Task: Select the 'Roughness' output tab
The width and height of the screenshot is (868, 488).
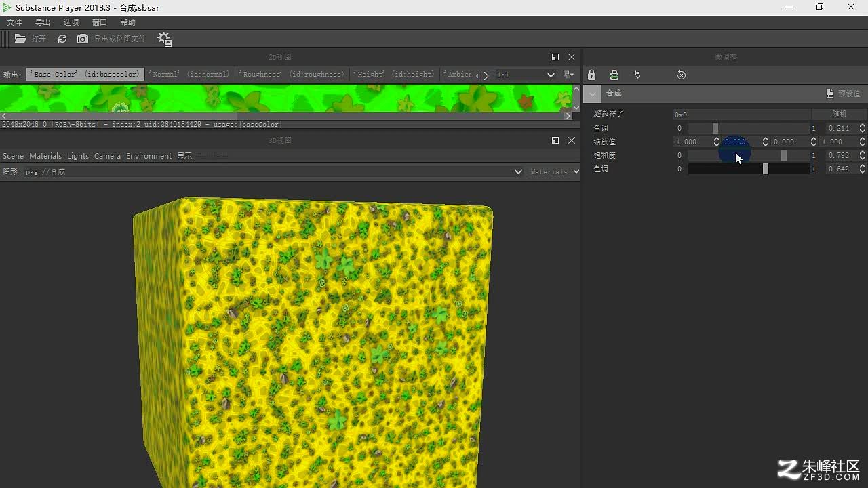Action: [292, 75]
